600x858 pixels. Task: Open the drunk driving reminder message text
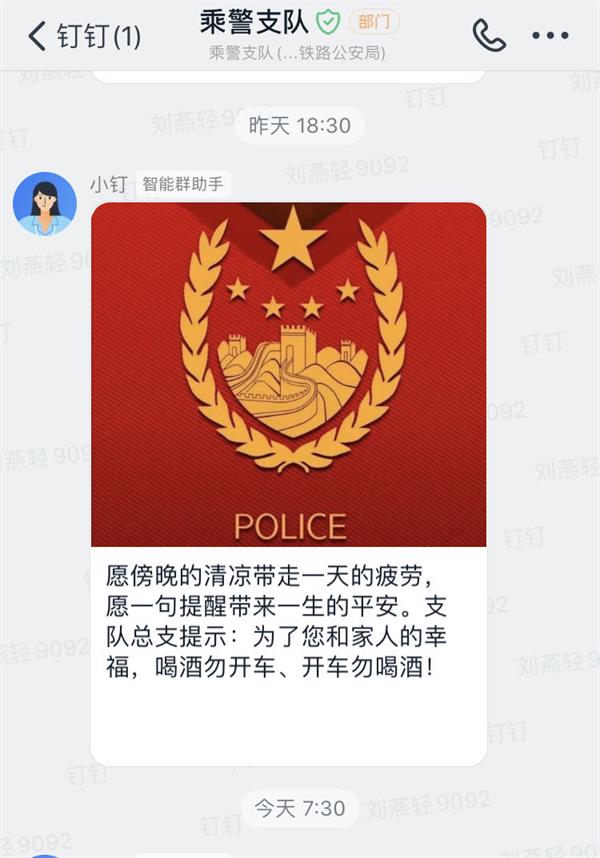click(x=277, y=622)
